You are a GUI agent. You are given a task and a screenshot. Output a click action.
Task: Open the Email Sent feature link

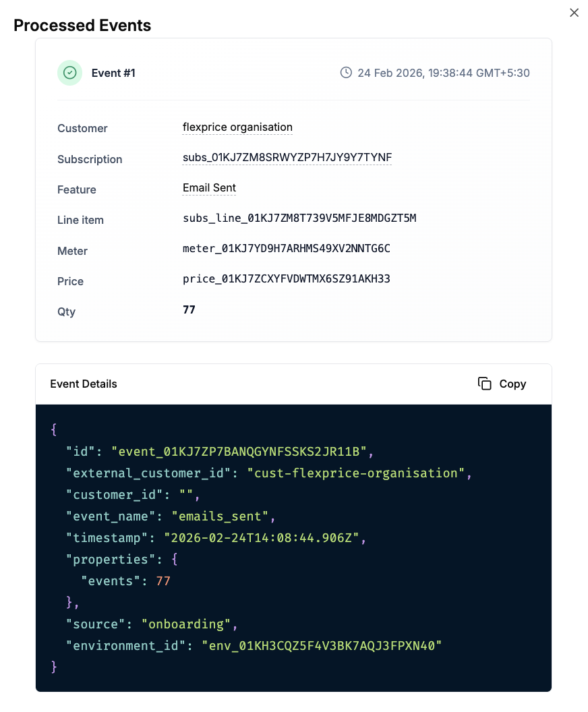tap(209, 188)
